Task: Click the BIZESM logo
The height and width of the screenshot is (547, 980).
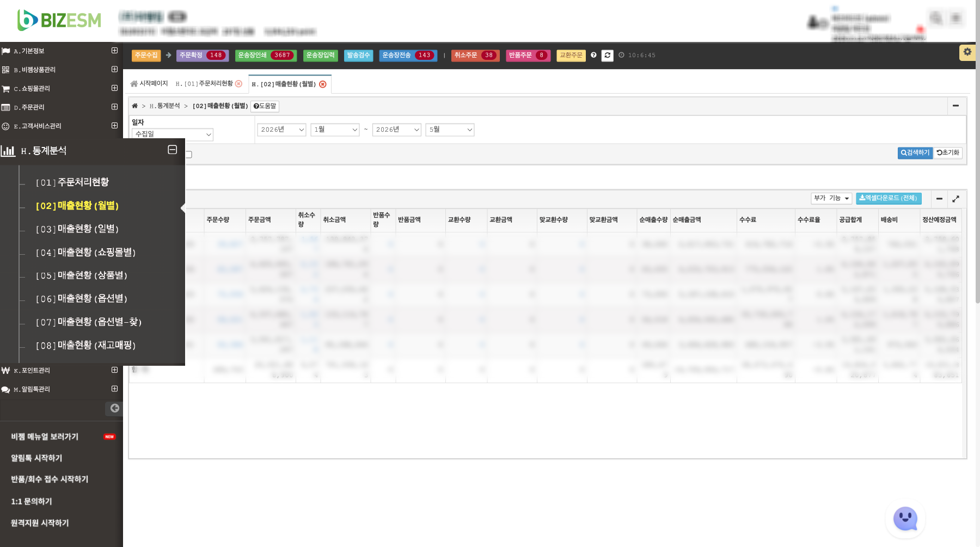Action: pyautogui.click(x=59, y=20)
